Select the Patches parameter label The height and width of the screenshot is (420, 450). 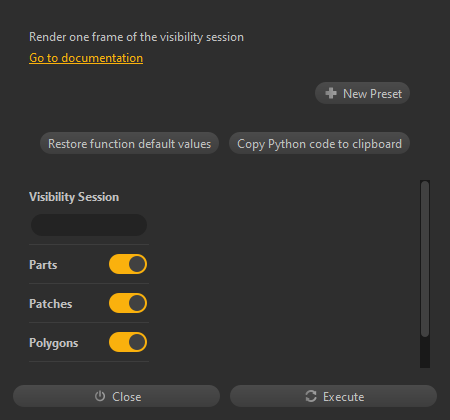(x=50, y=304)
